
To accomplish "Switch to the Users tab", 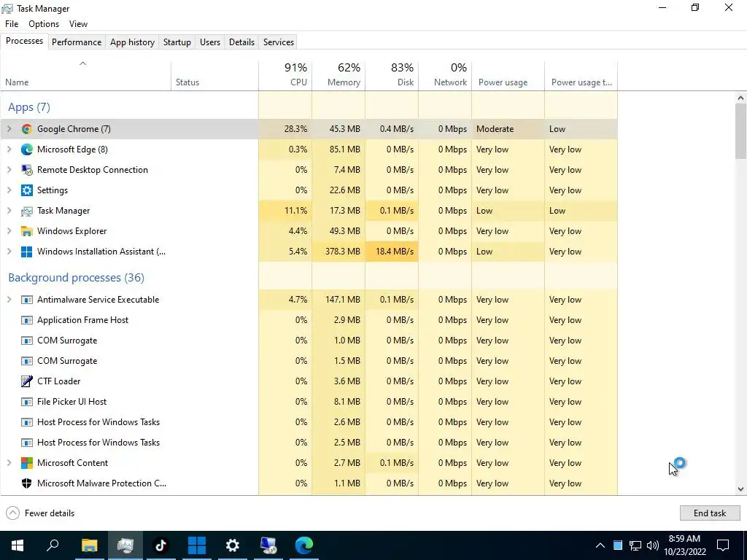I will (x=210, y=42).
